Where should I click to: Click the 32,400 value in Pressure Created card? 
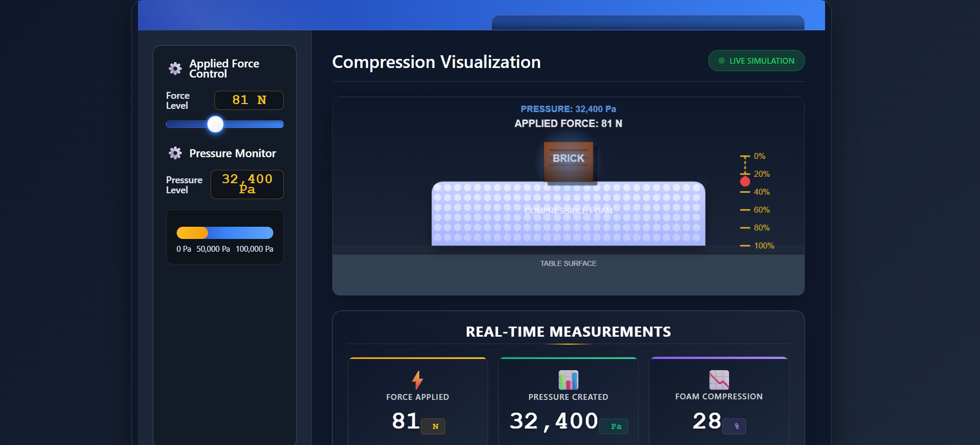554,421
